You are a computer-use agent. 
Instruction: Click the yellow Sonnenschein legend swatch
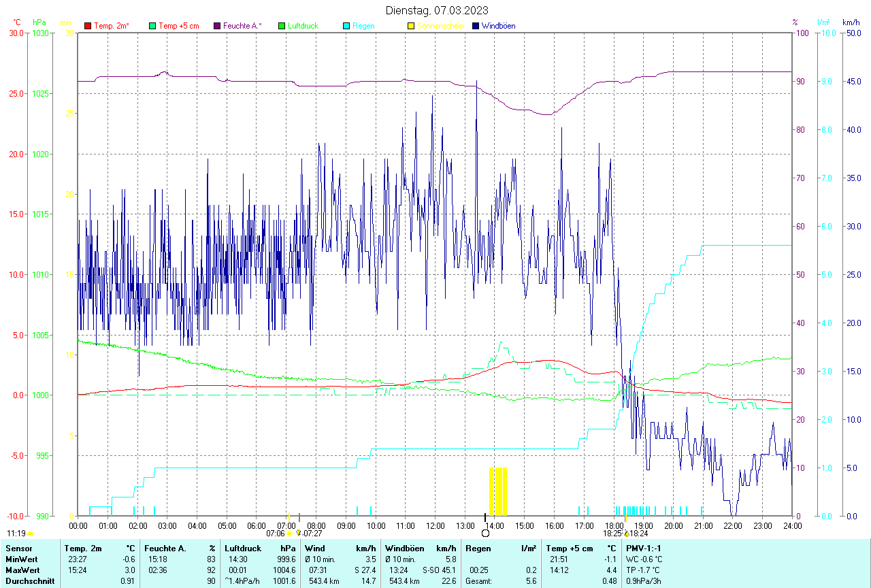pos(410,26)
